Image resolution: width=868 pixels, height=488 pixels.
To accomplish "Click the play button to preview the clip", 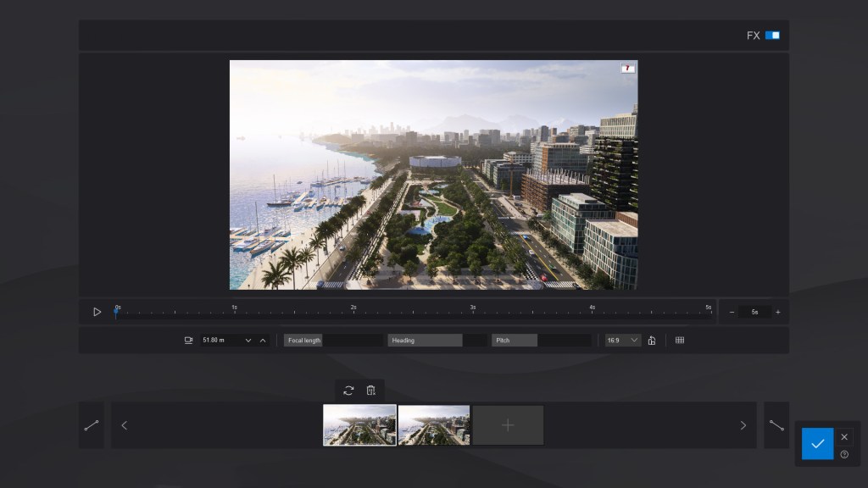I will pos(97,312).
